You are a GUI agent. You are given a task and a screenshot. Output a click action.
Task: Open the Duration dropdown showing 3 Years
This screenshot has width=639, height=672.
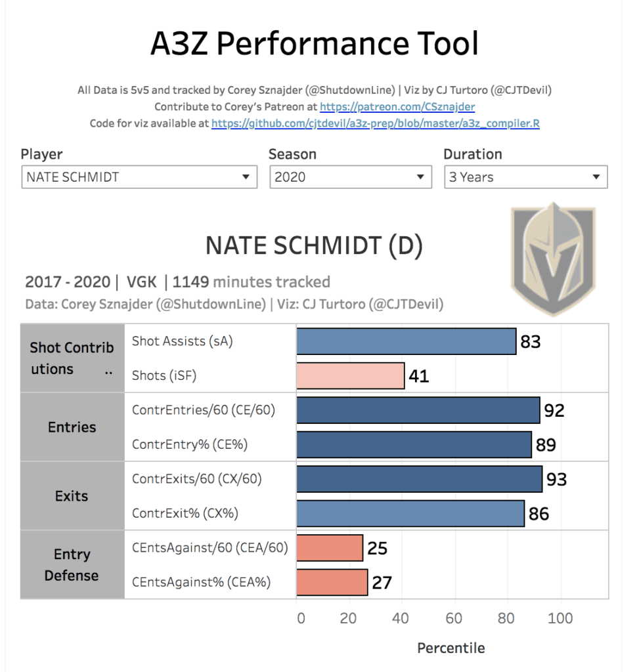(x=525, y=177)
